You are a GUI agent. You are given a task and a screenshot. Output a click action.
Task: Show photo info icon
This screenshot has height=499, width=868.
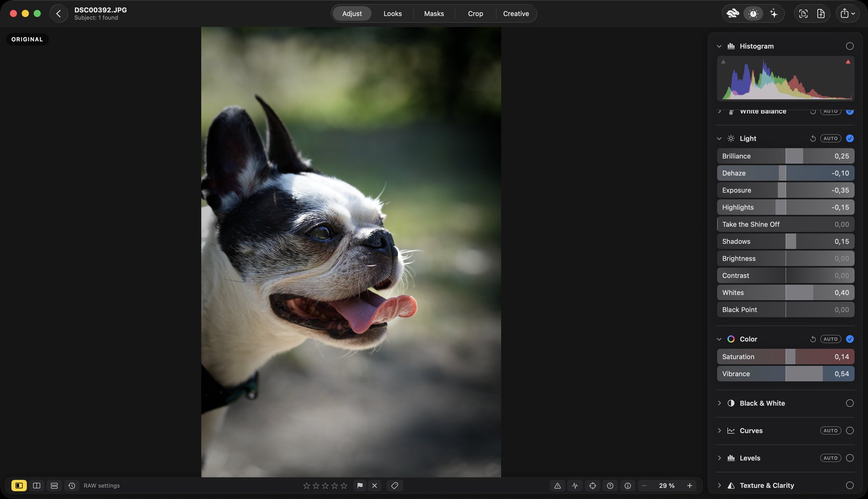coord(628,486)
